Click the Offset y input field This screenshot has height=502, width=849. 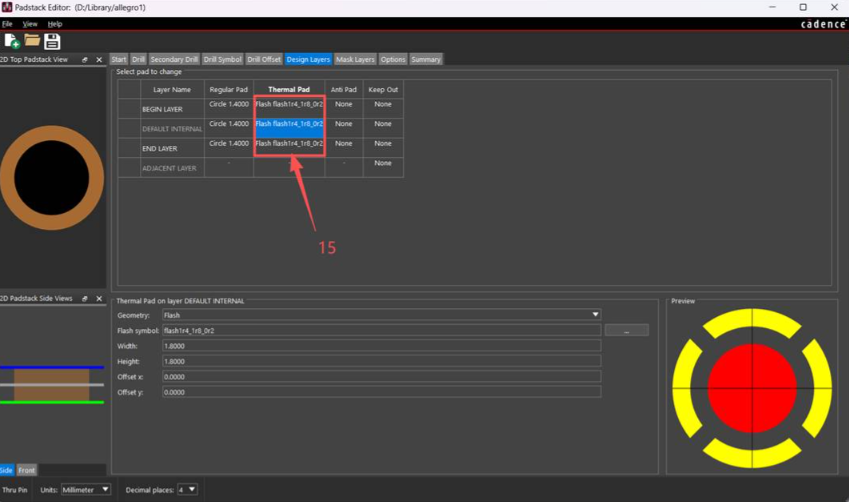click(381, 392)
